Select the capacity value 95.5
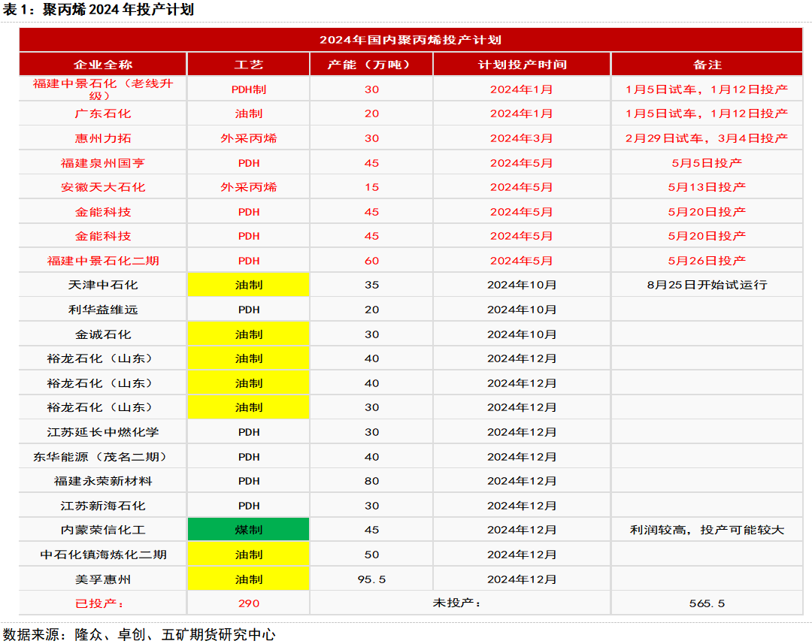The height and width of the screenshot is (644, 812). click(371, 579)
